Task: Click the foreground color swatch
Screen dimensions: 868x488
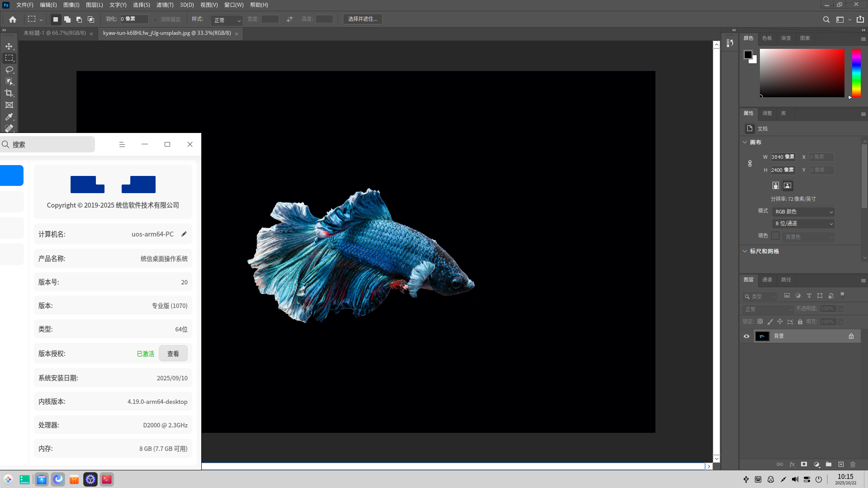Action: click(x=748, y=55)
